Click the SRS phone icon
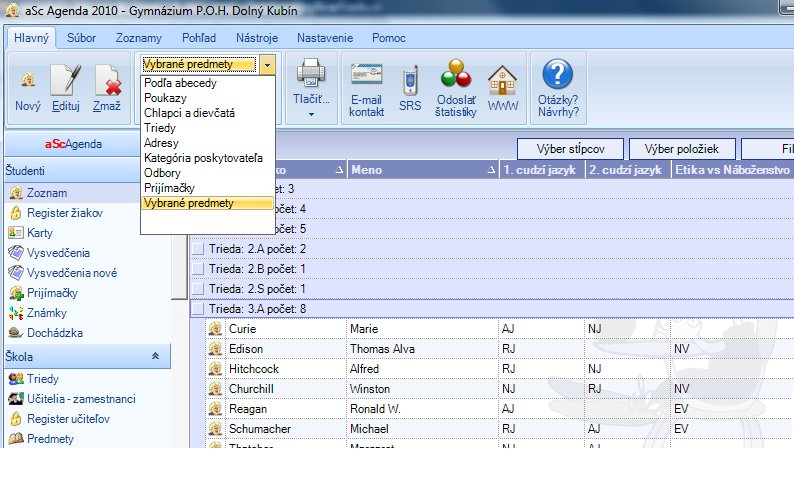 410,80
